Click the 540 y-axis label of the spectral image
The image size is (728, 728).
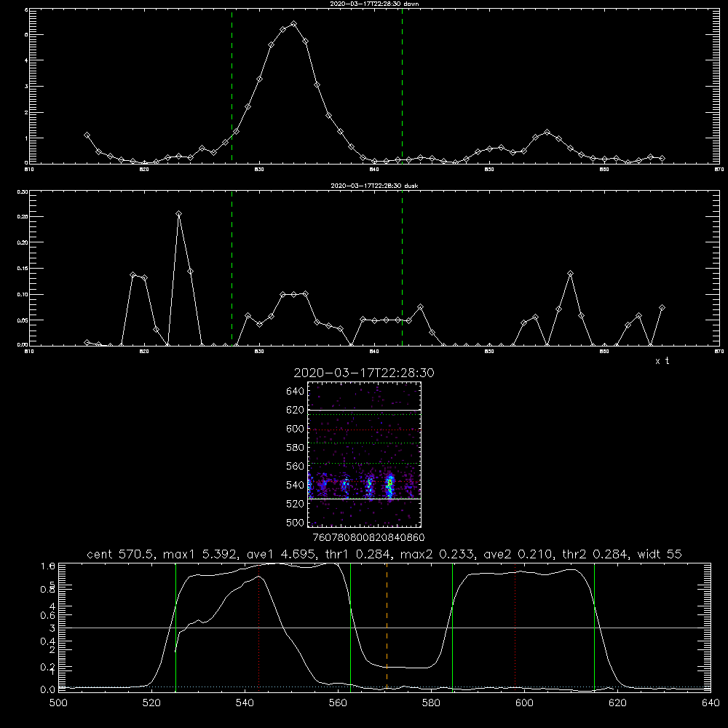click(295, 485)
